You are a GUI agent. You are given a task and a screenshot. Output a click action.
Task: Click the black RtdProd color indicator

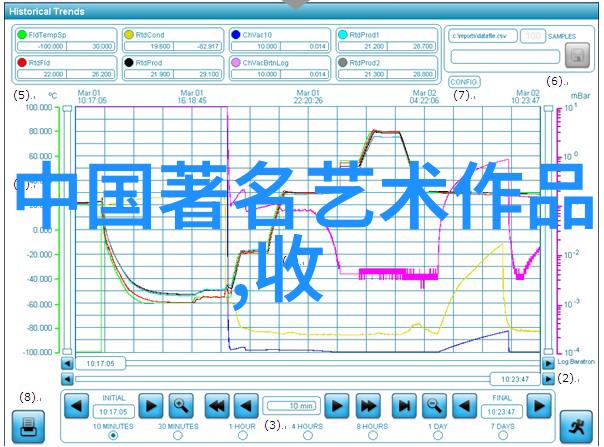click(129, 62)
